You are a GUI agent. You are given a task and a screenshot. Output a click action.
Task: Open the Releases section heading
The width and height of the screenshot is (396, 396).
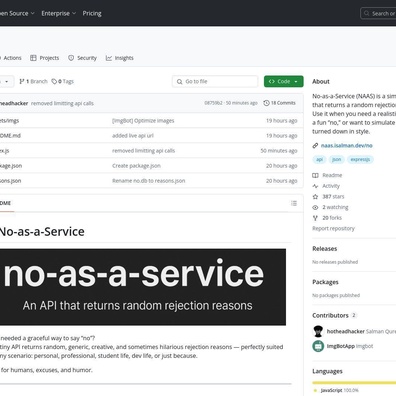(325, 249)
